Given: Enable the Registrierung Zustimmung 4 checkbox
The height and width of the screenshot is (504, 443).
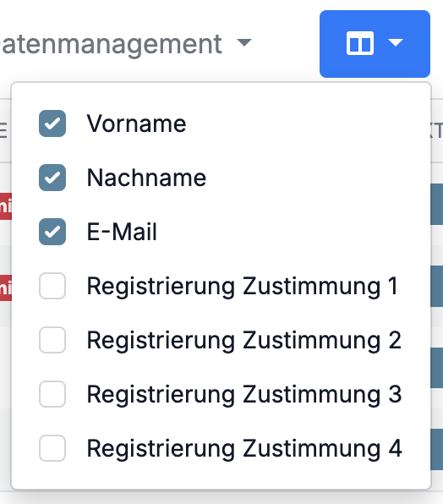Looking at the screenshot, I should pyautogui.click(x=52, y=447).
